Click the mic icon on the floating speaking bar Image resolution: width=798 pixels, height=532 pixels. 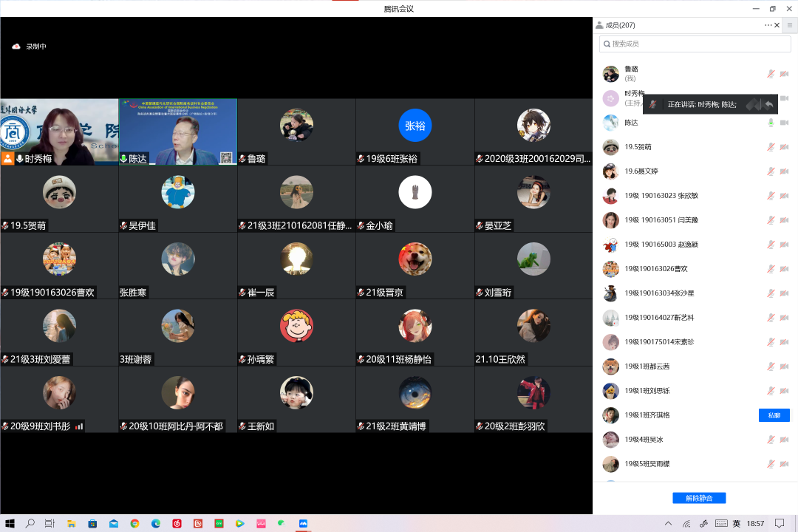tap(652, 104)
